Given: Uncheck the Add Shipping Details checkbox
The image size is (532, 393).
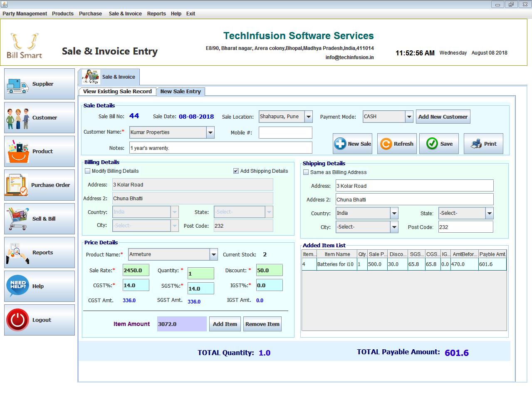Looking at the screenshot, I should click(236, 171).
